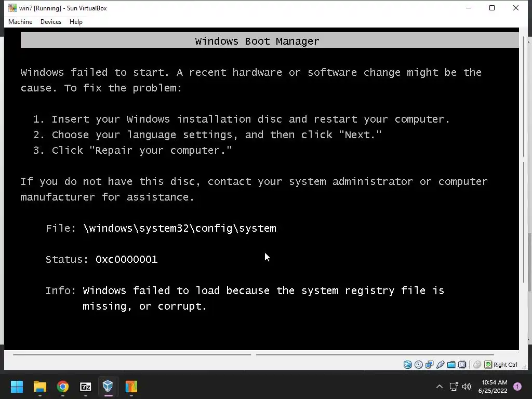This screenshot has height=399, width=532.
Task: Click the virtualization (V chip) indicator icon
Action: [462, 364]
